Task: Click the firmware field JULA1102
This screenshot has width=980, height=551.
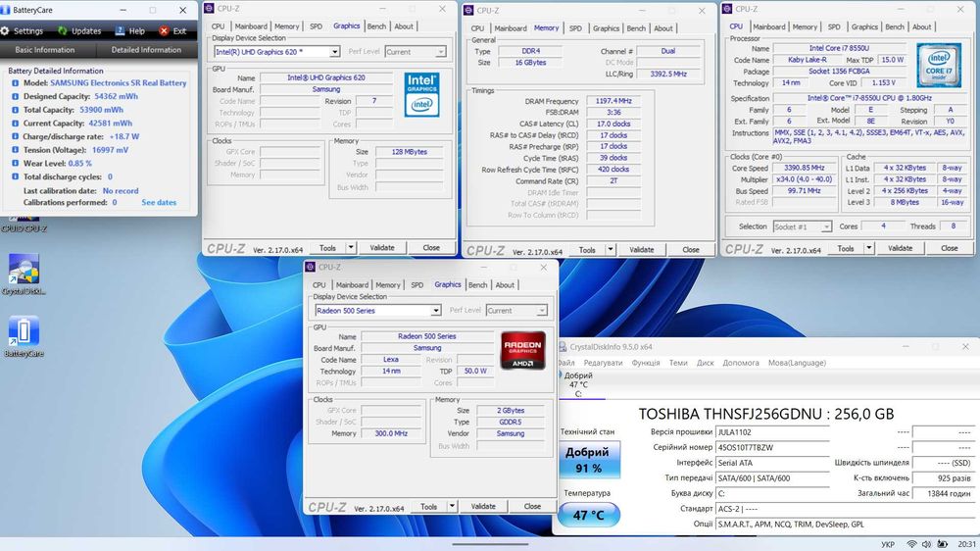Action: point(772,432)
